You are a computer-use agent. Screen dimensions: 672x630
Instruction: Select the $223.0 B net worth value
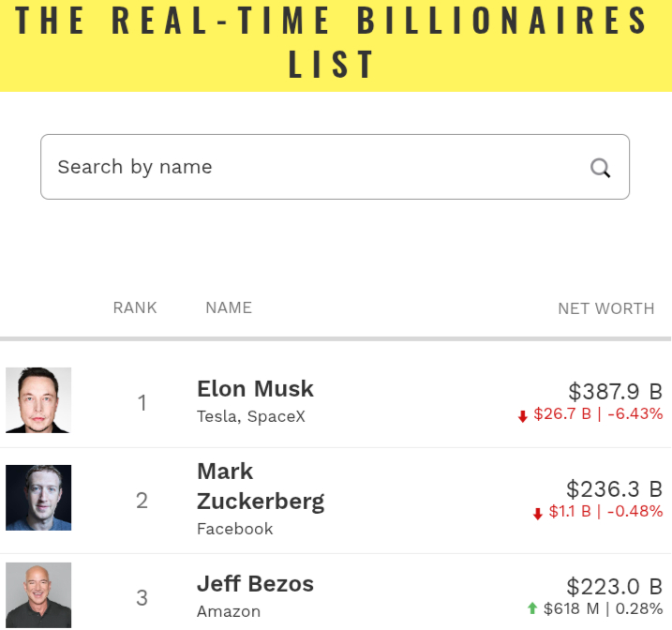click(615, 587)
